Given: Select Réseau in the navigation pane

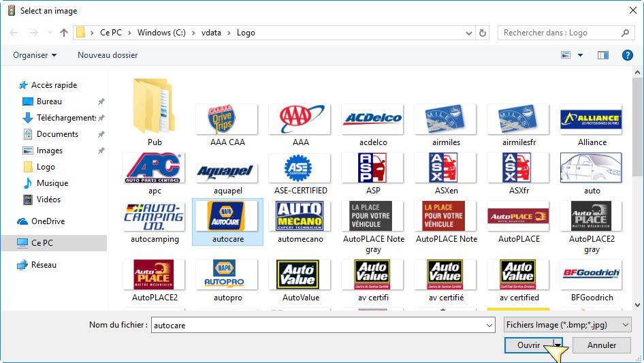Looking at the screenshot, I should [x=44, y=265].
